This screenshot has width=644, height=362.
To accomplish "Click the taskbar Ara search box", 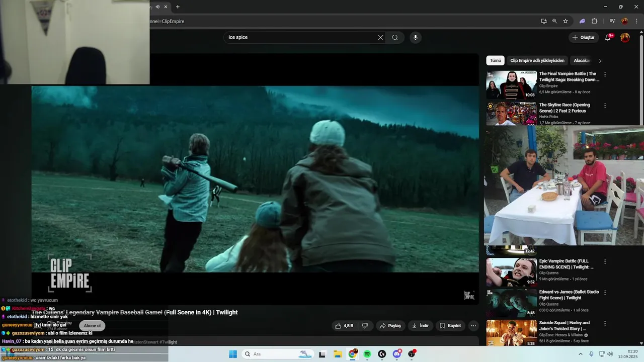I will tap(278, 354).
